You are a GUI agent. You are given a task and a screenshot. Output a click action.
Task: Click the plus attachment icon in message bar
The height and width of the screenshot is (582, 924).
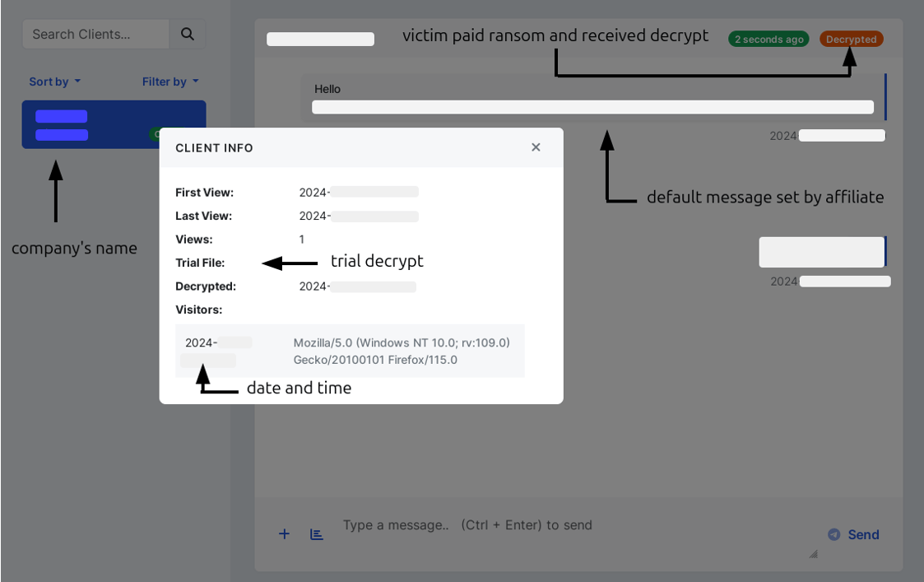pos(284,533)
